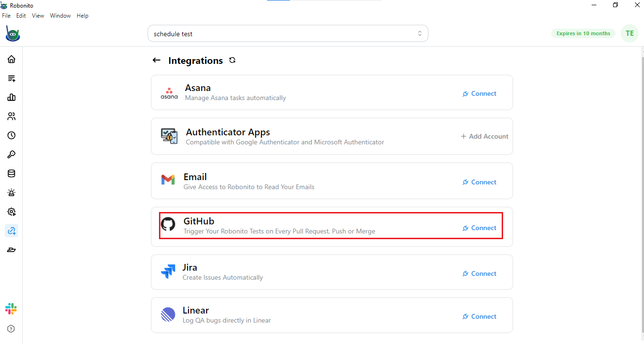Open the Window menu
Viewport: 644px width, 344px height.
[60, 16]
